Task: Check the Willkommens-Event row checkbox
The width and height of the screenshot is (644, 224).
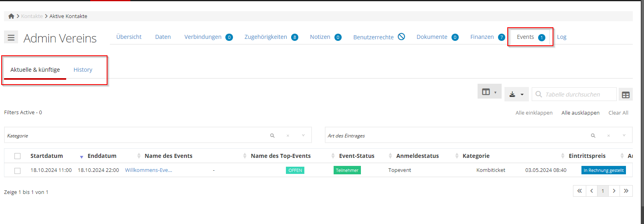Action: click(17, 171)
